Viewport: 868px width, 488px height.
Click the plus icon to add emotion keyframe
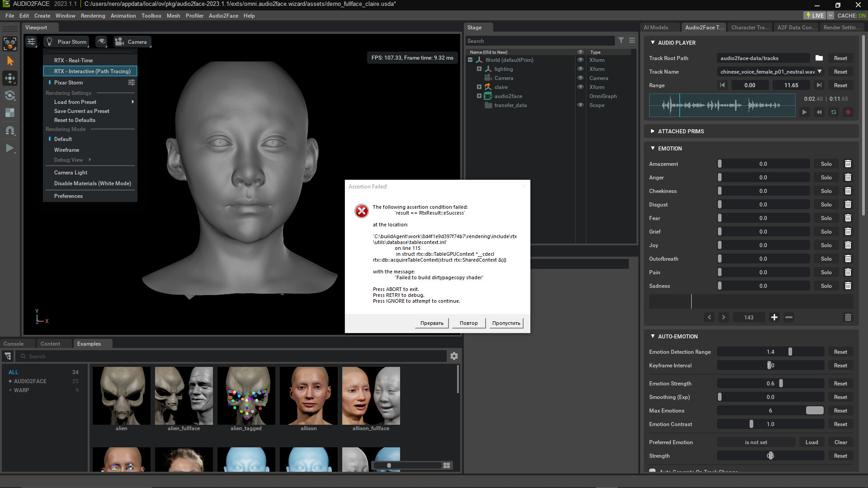click(774, 317)
